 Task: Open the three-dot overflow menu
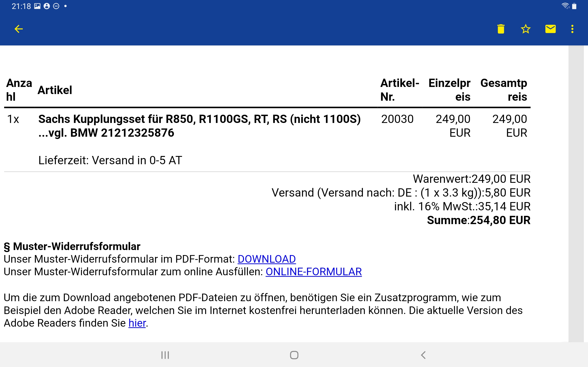(572, 29)
